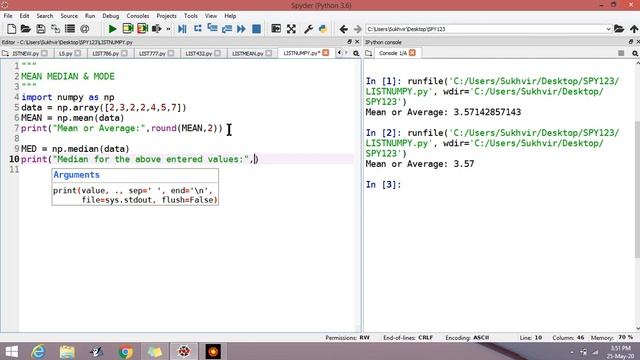640x360 pixels.
Task: Go back with left arrow icon
Action: [343, 29]
